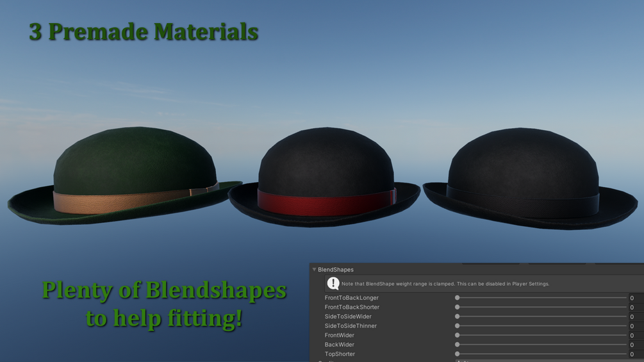Collapse the BlendShapes section triangle
The image size is (644, 362).
[x=314, y=270]
